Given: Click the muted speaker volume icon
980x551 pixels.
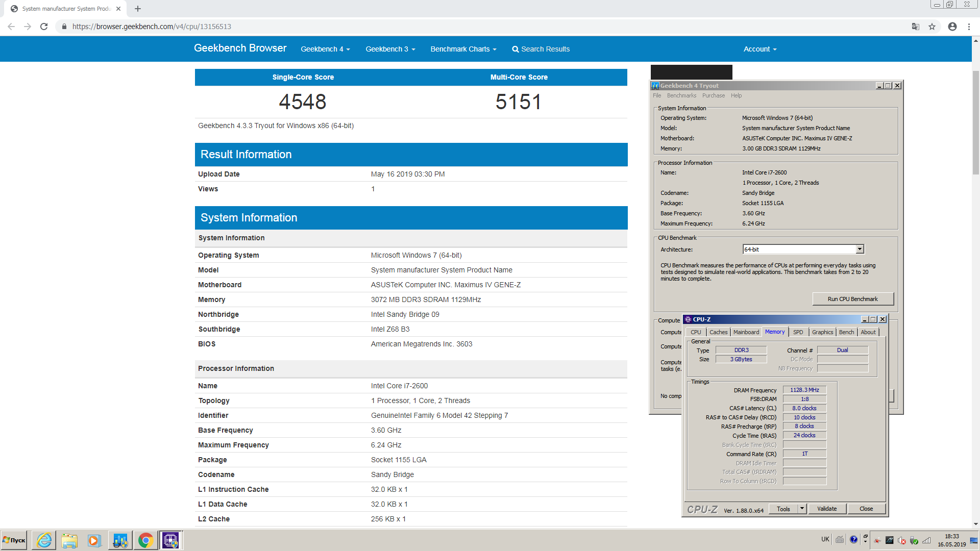Looking at the screenshot, I should pyautogui.click(x=902, y=540).
